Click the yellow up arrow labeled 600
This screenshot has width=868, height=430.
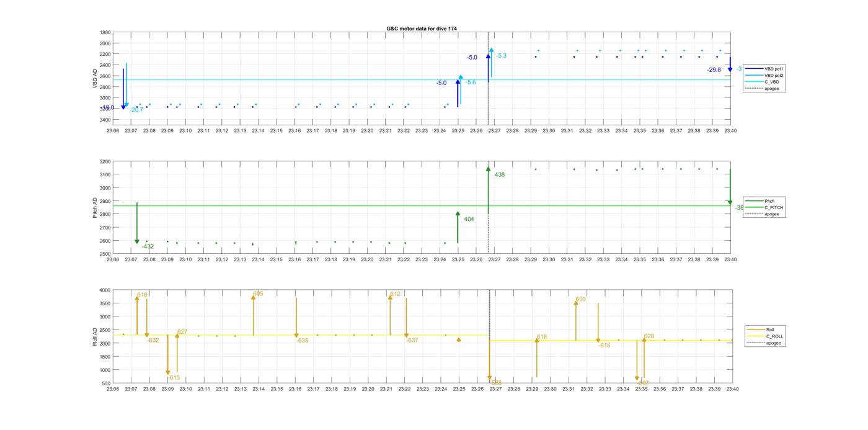coord(576,320)
